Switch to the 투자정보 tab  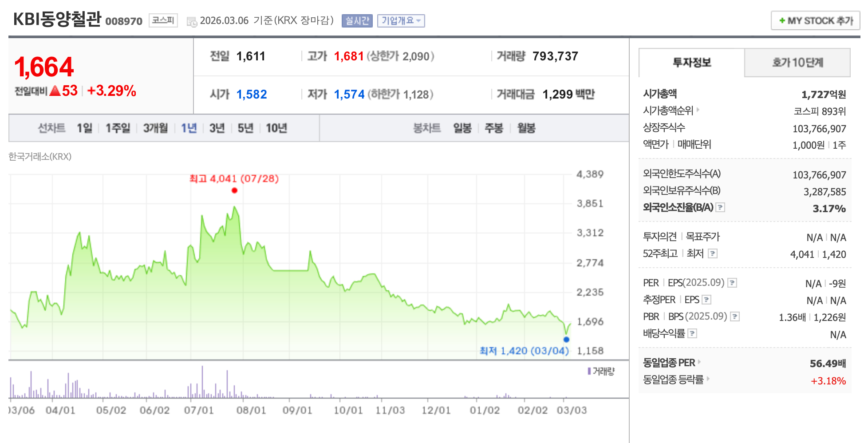(692, 63)
